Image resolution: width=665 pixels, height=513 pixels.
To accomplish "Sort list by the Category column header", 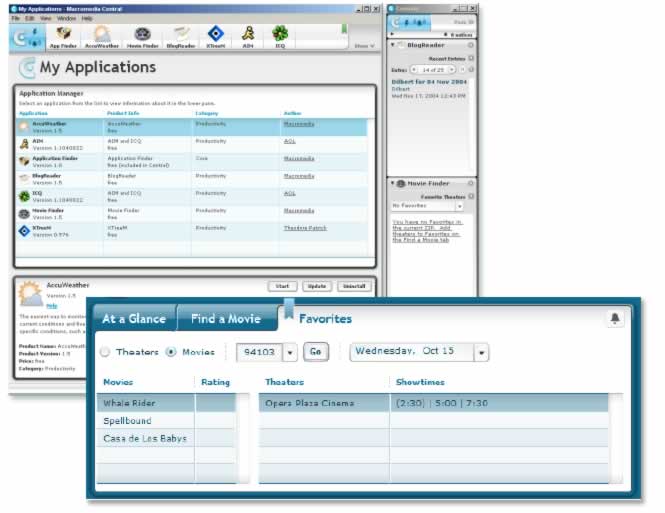I will pos(207,113).
